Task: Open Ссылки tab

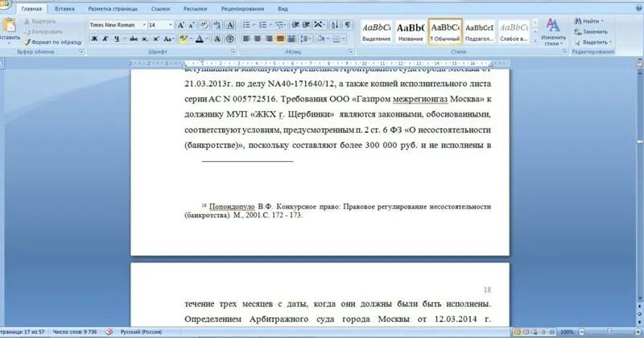Action: (160, 9)
